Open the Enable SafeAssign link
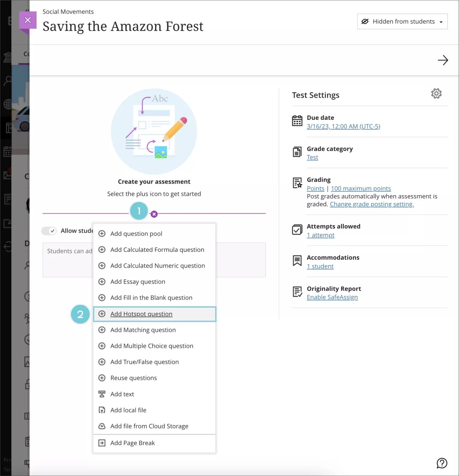Screen dimensions: 459x476 tap(332, 297)
